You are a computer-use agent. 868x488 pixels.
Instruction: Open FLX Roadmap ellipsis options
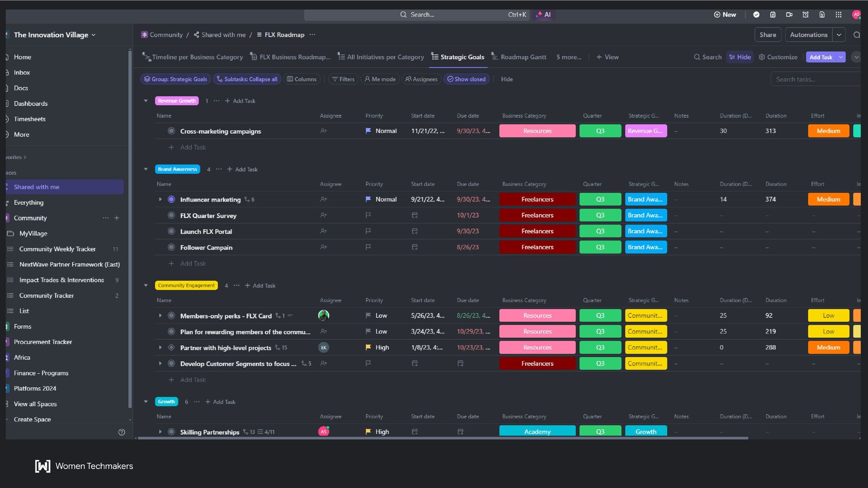tap(312, 35)
